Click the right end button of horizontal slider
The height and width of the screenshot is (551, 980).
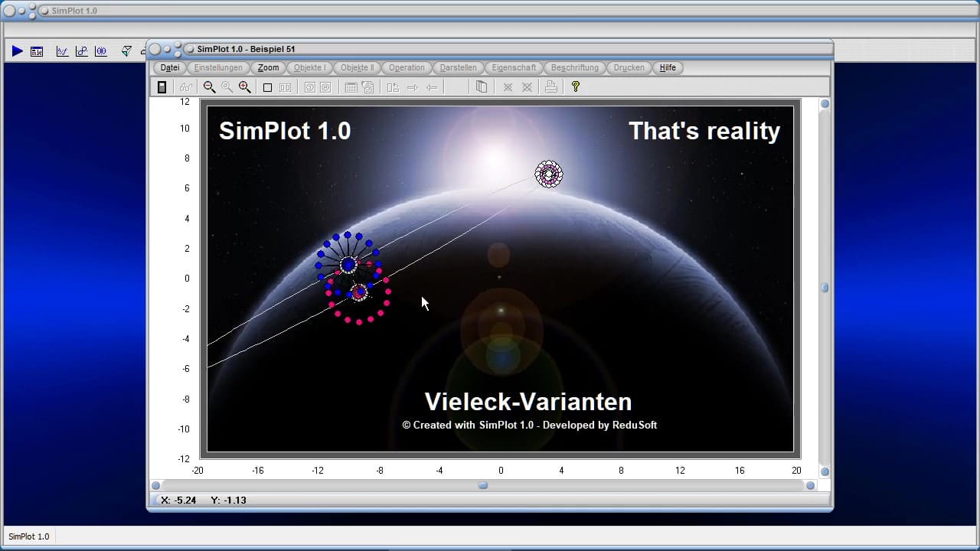pos(810,485)
